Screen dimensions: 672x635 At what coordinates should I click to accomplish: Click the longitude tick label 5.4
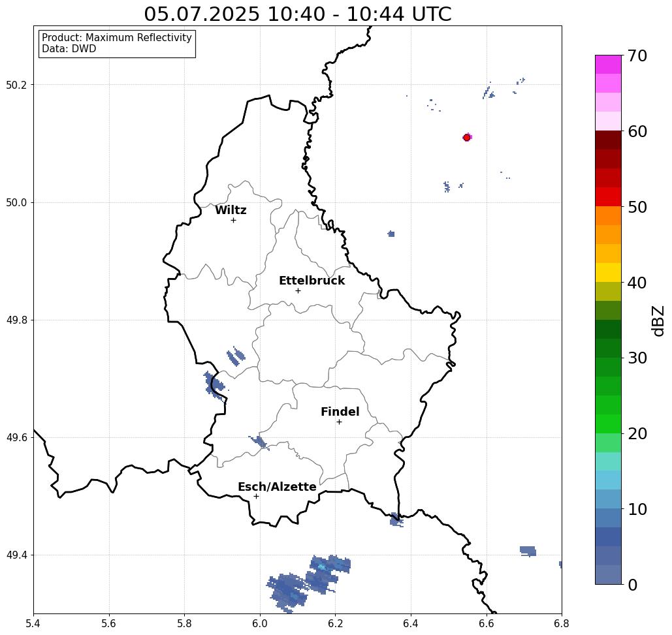(x=33, y=623)
